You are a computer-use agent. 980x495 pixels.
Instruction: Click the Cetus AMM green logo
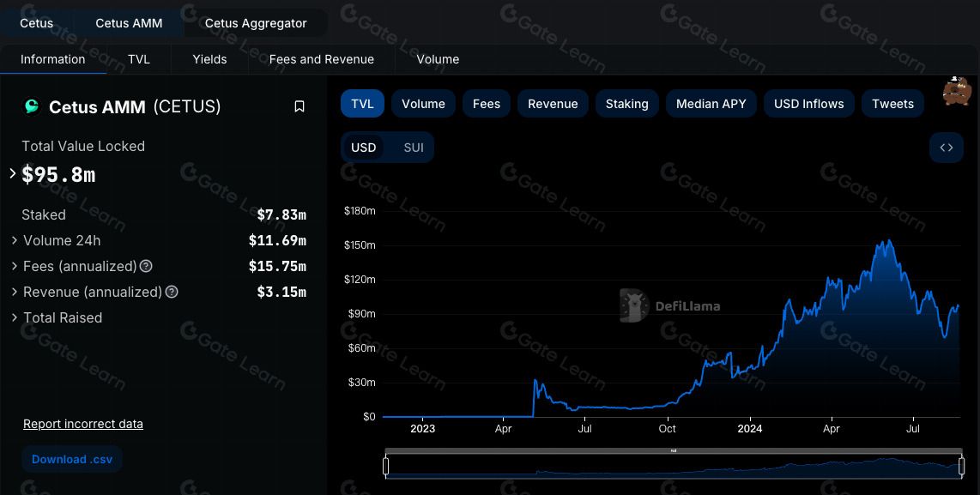31,106
